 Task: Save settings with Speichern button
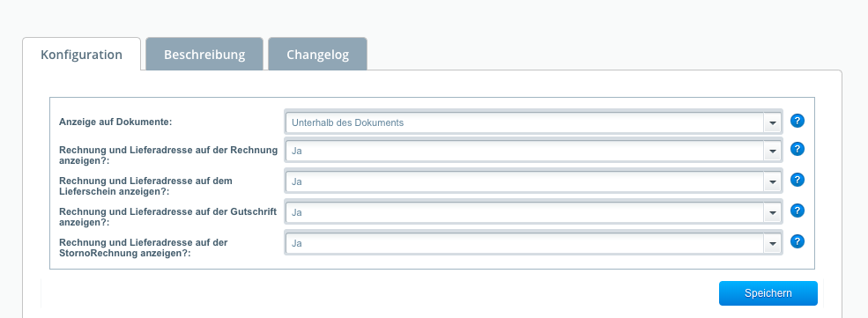point(768,293)
